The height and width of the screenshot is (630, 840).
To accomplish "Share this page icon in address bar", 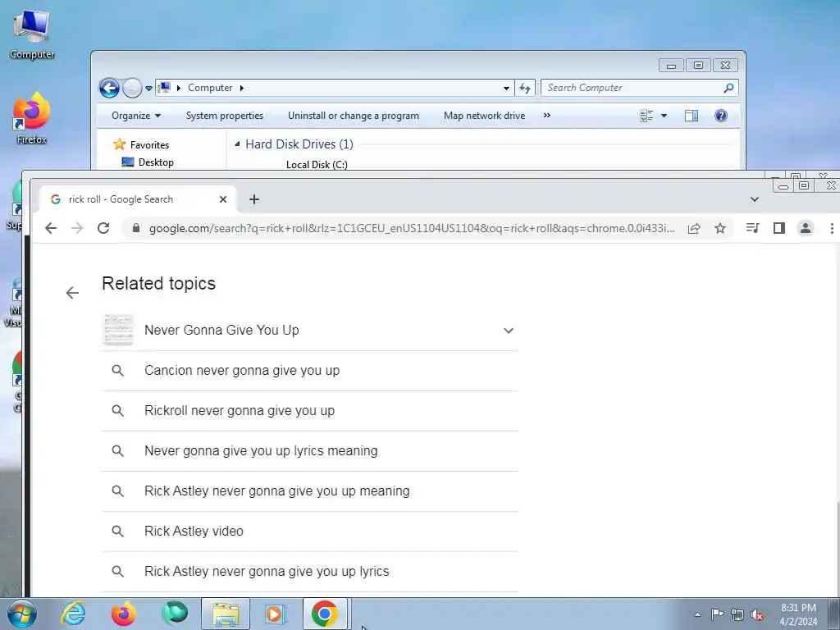I will 694,228.
